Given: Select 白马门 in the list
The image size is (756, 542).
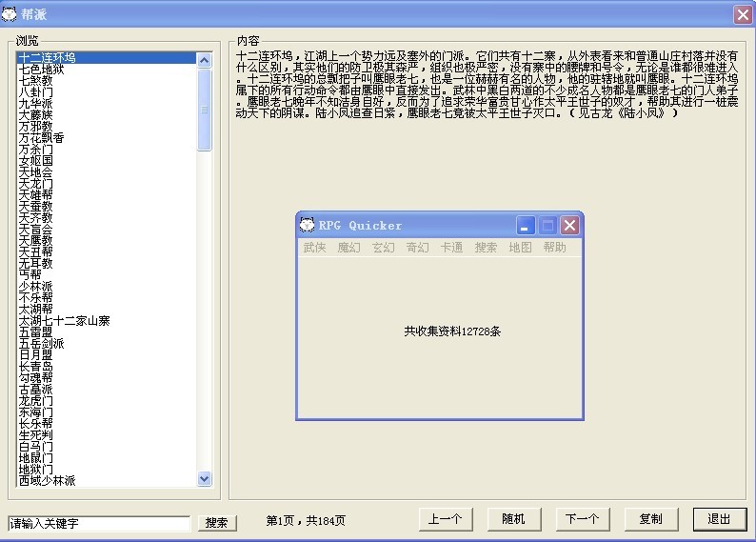Looking at the screenshot, I should coord(107,447).
